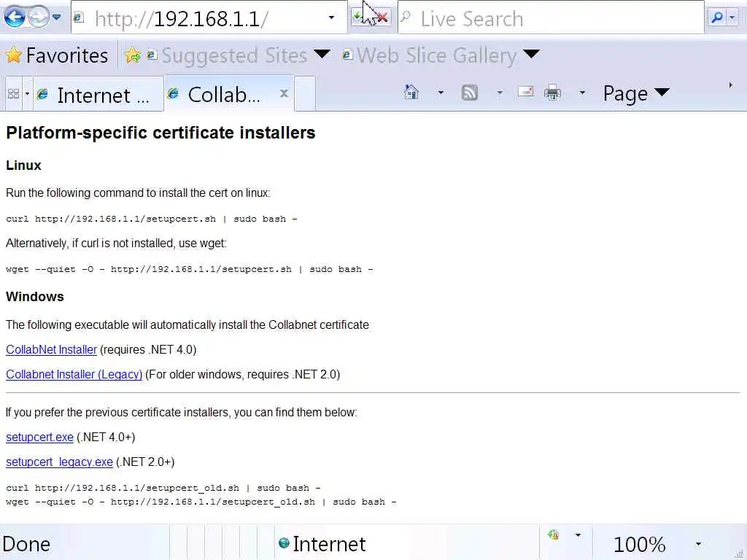
Task: Open the Favorites center
Action: [x=57, y=55]
